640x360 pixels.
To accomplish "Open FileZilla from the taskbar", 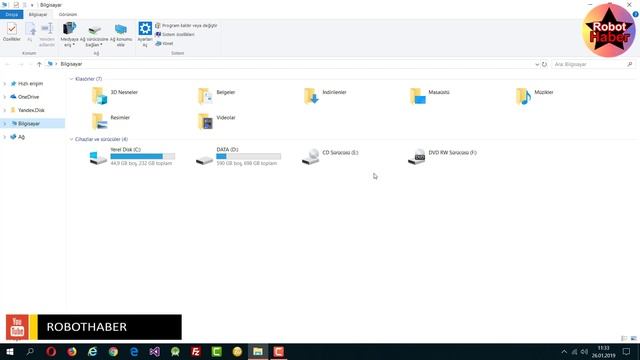I will (x=196, y=351).
